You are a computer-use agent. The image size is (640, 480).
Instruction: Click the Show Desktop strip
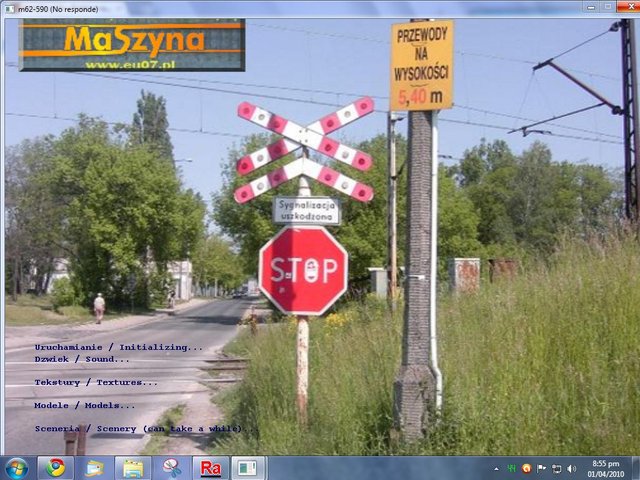[x=636, y=468]
